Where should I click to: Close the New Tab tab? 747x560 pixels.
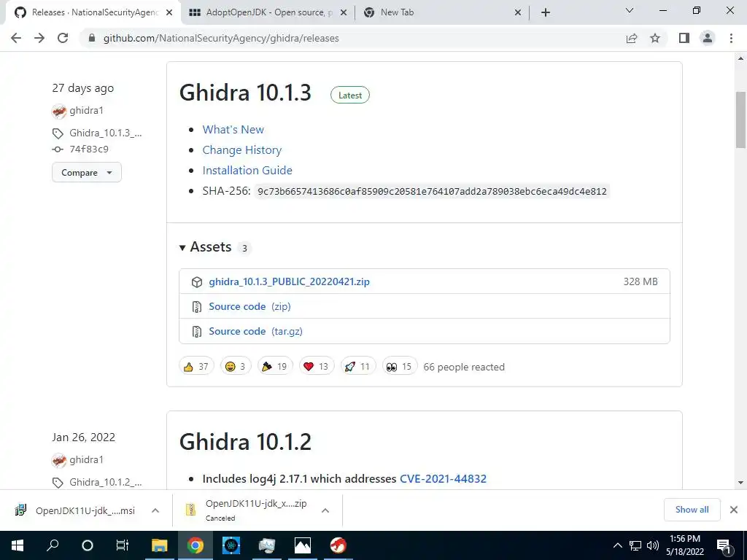pyautogui.click(x=518, y=13)
